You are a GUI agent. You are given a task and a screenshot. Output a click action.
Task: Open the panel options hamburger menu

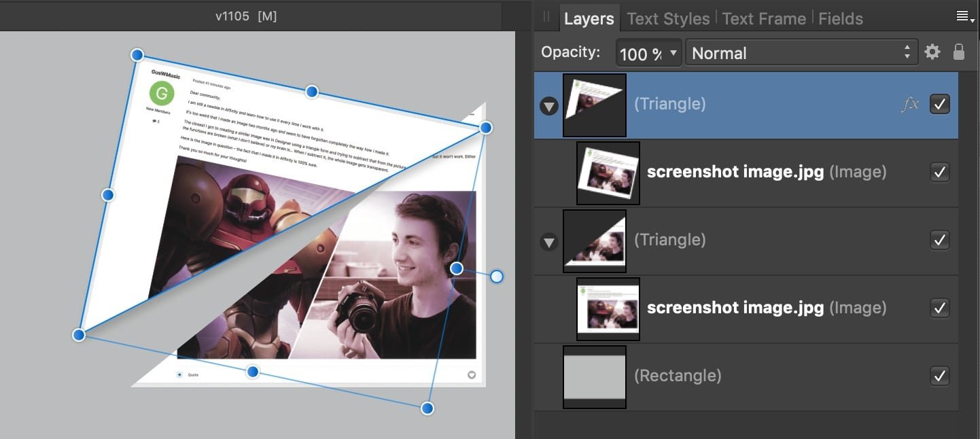(x=964, y=17)
